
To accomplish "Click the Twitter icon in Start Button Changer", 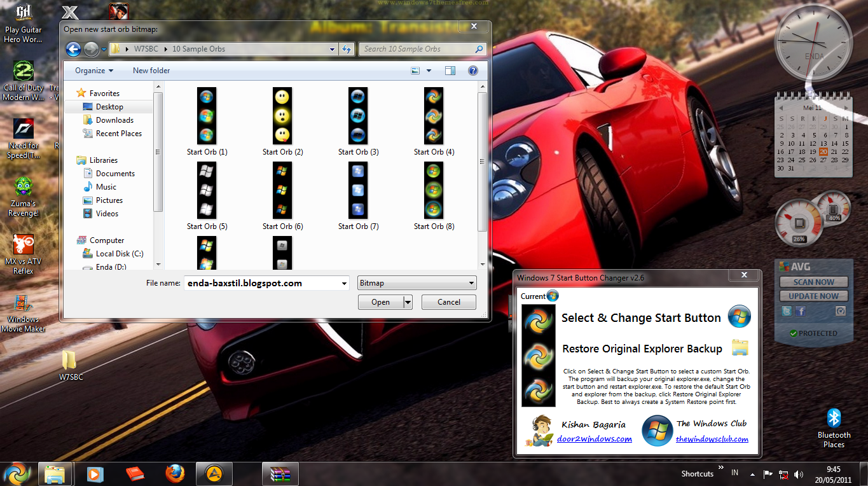I will [x=787, y=310].
